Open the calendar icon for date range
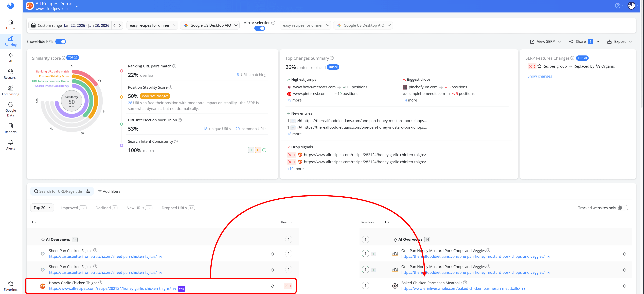644x294 pixels. pos(33,25)
